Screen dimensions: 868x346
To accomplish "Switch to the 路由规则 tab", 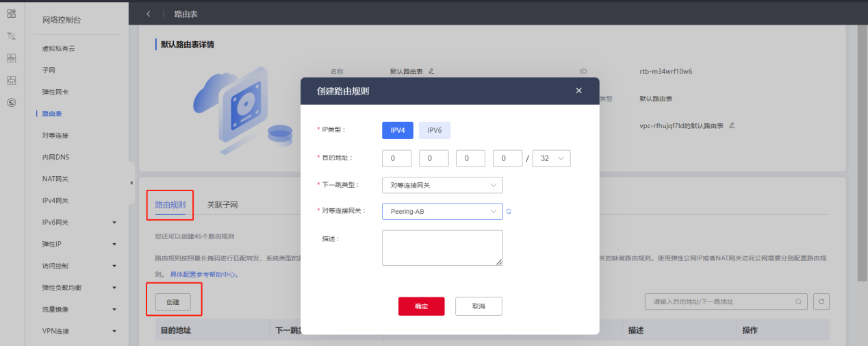I will [170, 205].
